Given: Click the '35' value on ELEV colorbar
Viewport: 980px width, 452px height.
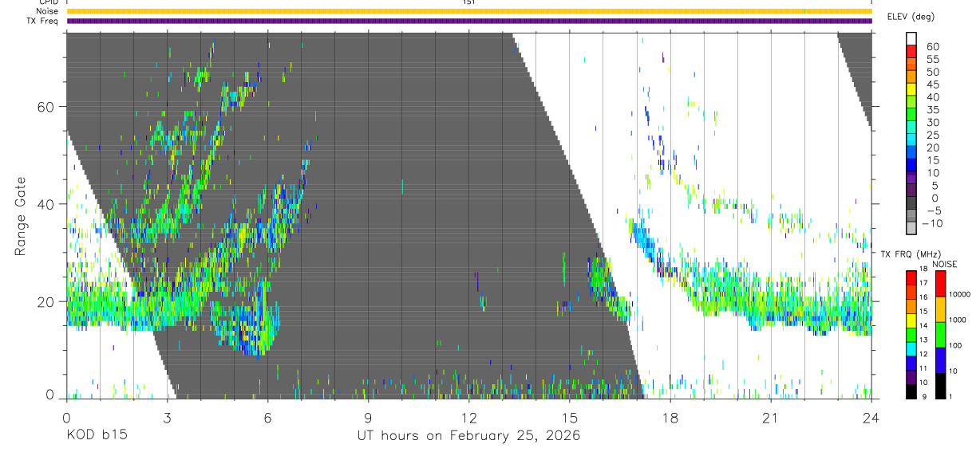Looking at the screenshot, I should (932, 110).
